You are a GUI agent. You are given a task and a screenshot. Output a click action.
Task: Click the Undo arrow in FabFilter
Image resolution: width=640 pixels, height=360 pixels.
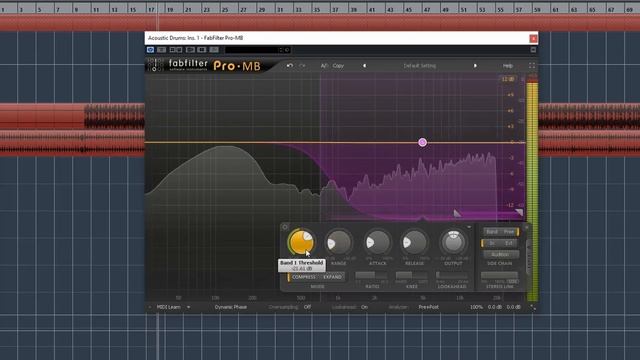pos(289,66)
